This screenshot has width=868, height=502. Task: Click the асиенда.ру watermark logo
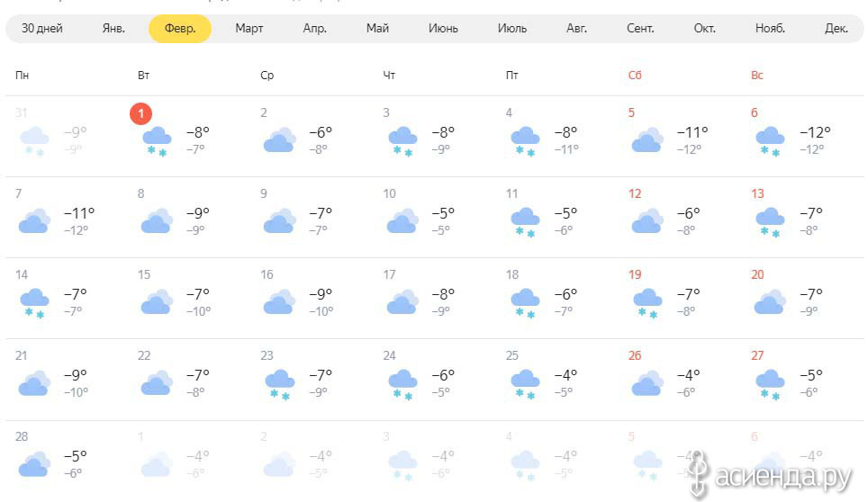pyautogui.click(x=771, y=474)
